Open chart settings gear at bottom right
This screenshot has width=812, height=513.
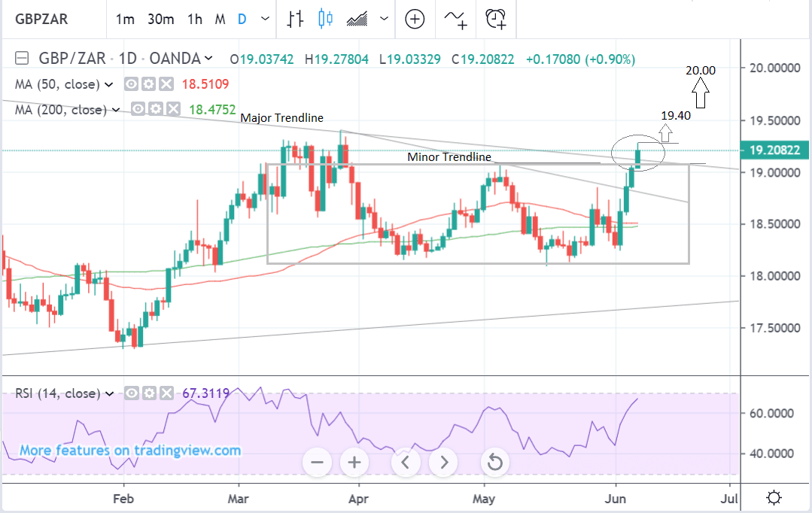tap(773, 497)
